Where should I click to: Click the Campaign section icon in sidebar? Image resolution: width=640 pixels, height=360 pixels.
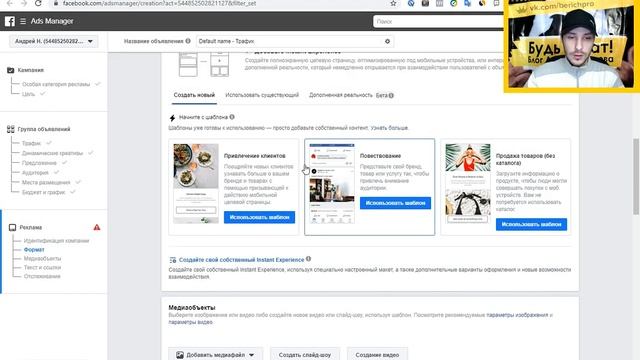click(11, 70)
